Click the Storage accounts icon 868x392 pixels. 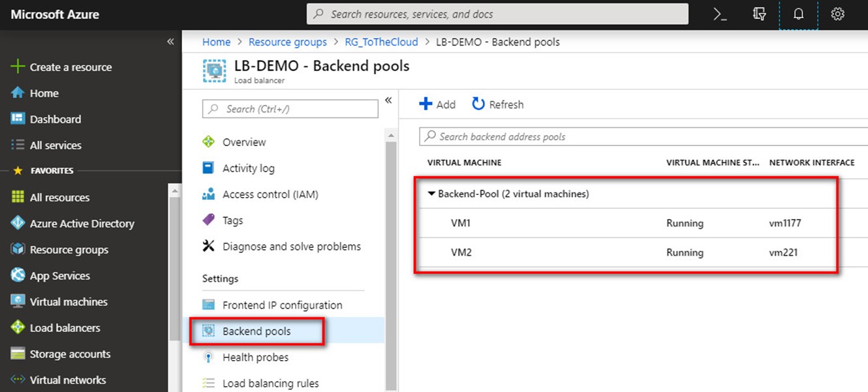18,354
